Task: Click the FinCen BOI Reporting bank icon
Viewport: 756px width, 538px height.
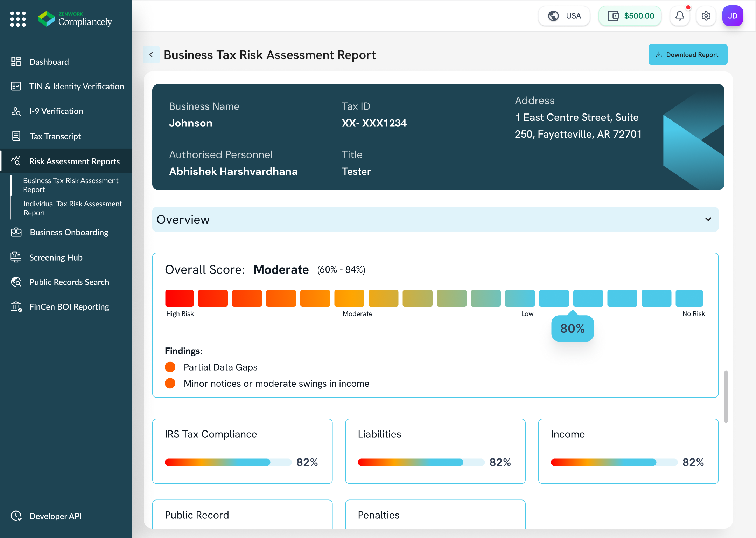Action: [16, 307]
